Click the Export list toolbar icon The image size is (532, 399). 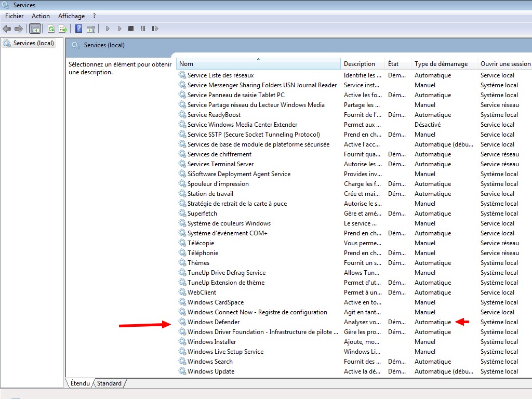coord(63,29)
